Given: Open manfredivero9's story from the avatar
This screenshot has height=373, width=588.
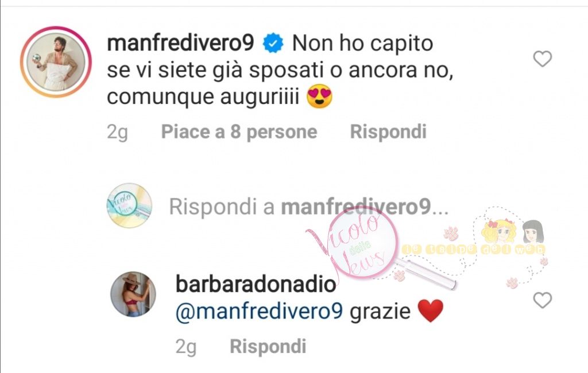Looking at the screenshot, I should click(56, 62).
